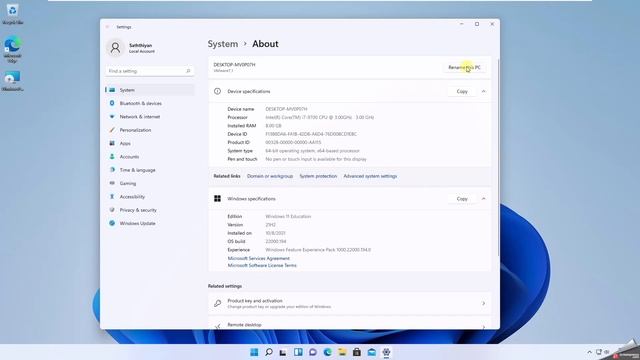
Task: Show hidden system tray icons
Action: click(589, 352)
